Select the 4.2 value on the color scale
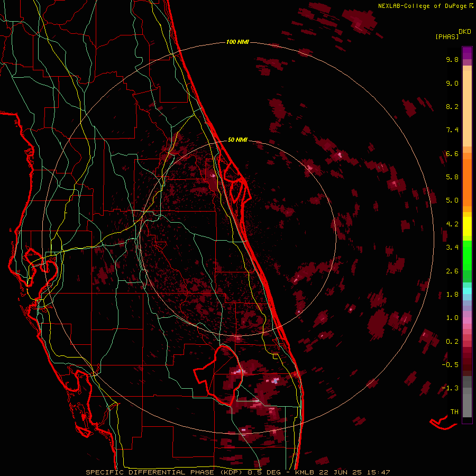 pyautogui.click(x=452, y=224)
